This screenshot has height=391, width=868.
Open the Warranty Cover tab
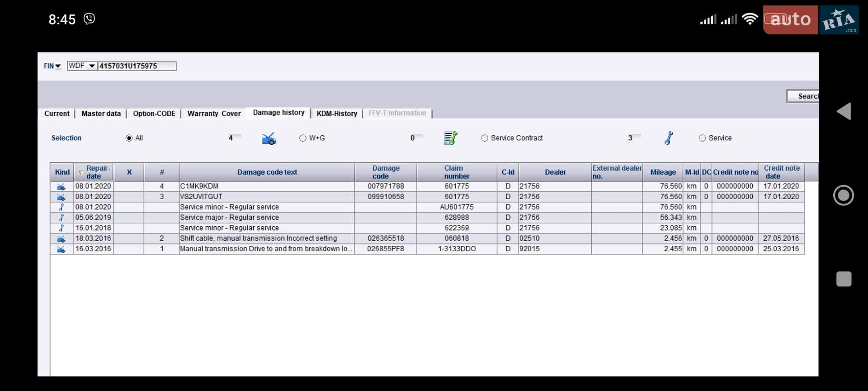tap(214, 114)
